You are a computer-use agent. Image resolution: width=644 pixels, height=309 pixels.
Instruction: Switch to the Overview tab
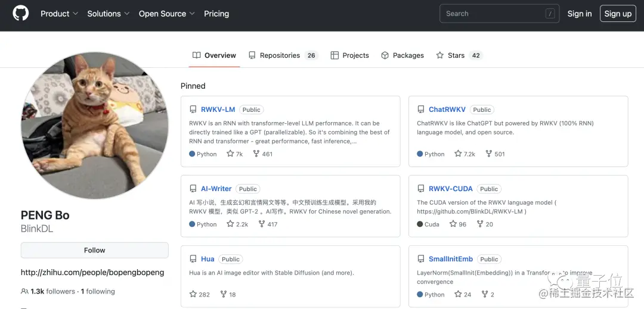click(x=215, y=55)
